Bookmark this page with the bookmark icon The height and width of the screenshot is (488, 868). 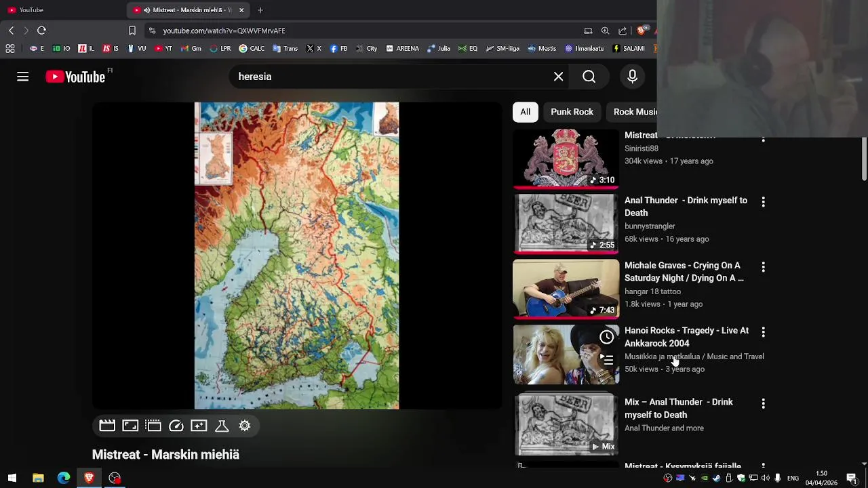[x=132, y=30]
